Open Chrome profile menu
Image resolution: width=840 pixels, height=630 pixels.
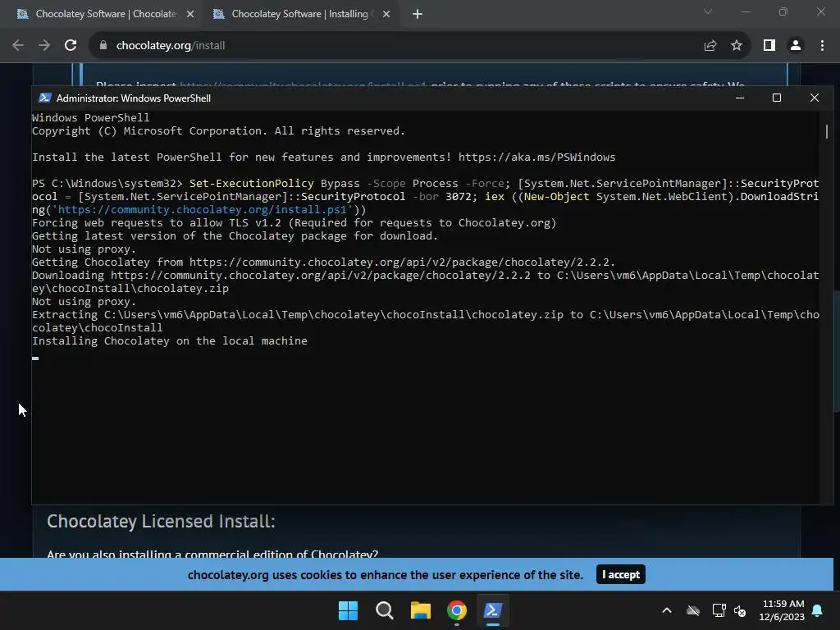click(796, 46)
